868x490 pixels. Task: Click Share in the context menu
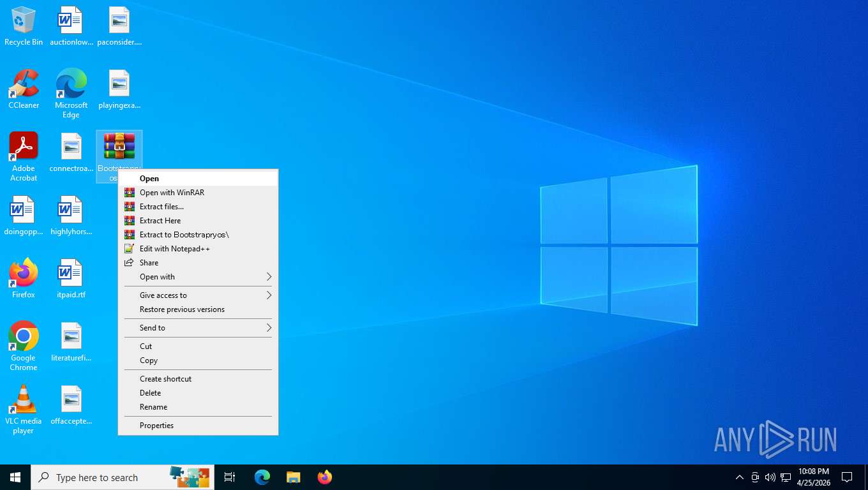point(198,263)
